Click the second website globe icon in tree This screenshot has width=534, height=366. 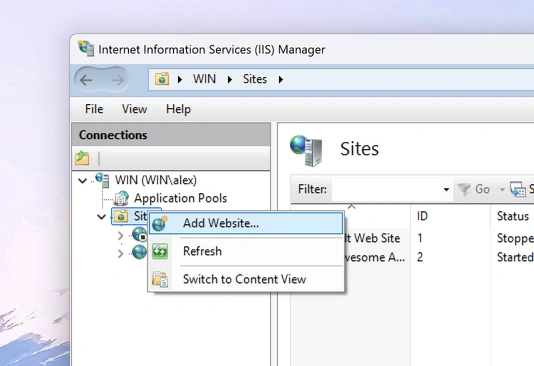tap(140, 252)
